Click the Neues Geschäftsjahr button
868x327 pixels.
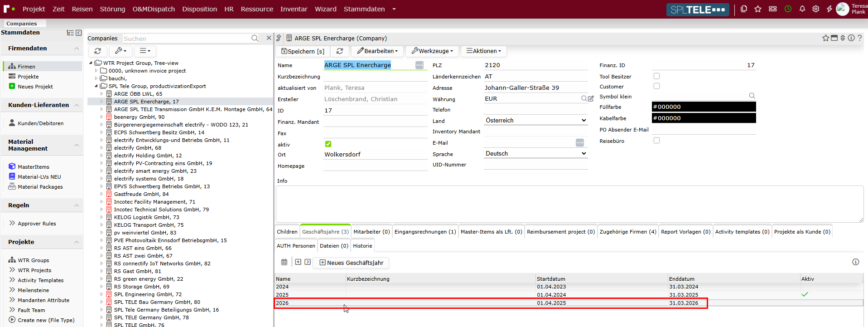[352, 263]
